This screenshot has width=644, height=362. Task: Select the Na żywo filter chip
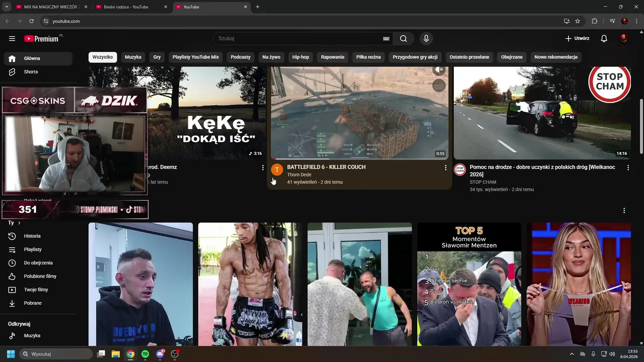tap(271, 57)
